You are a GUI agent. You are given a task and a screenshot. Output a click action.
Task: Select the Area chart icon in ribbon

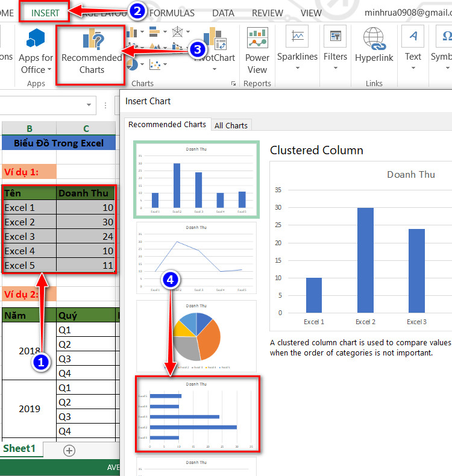point(155,47)
